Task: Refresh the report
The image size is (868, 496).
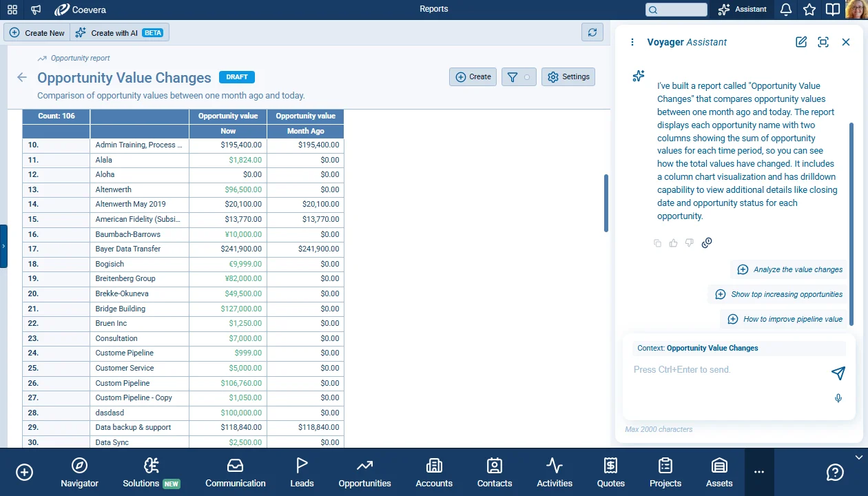Action: point(592,32)
